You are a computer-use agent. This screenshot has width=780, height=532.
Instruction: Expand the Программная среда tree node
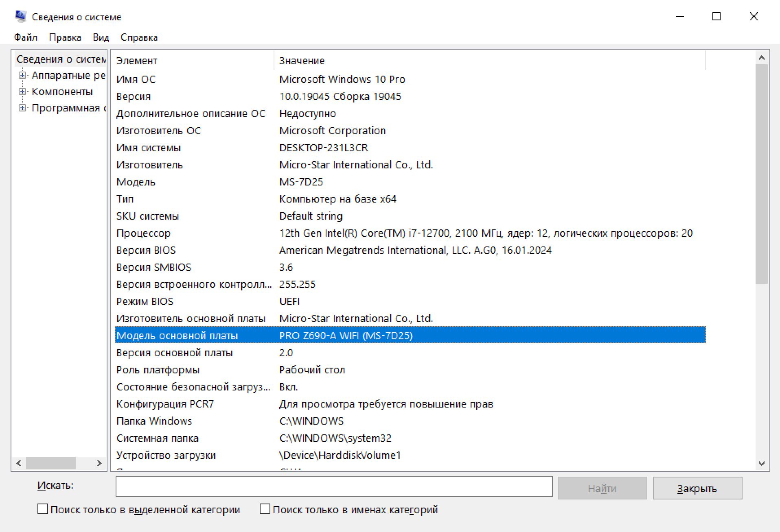(x=22, y=108)
